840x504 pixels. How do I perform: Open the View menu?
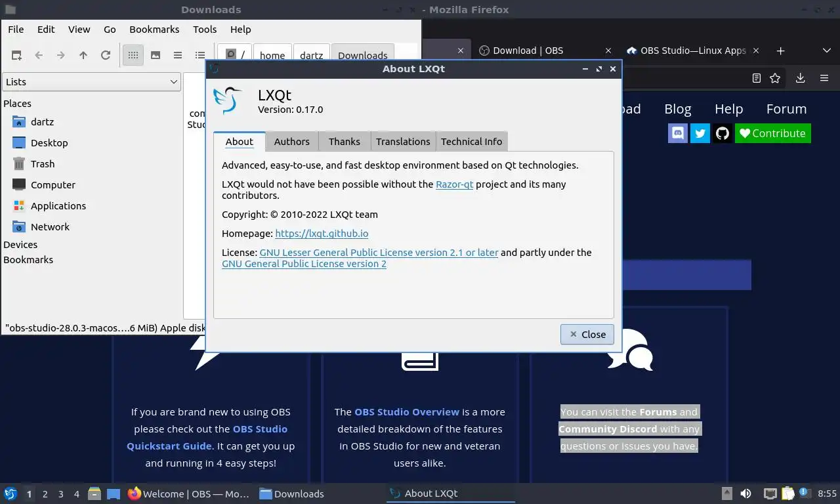coord(79,29)
